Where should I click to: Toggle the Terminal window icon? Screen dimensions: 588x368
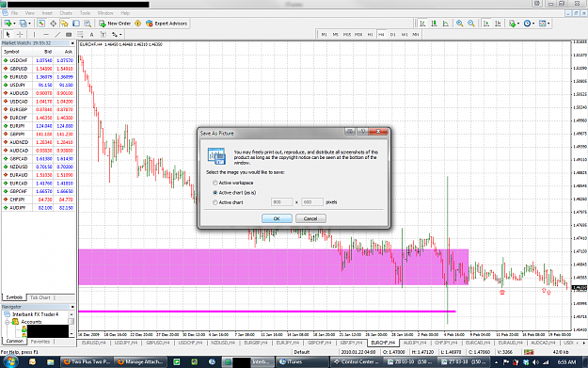[76, 24]
